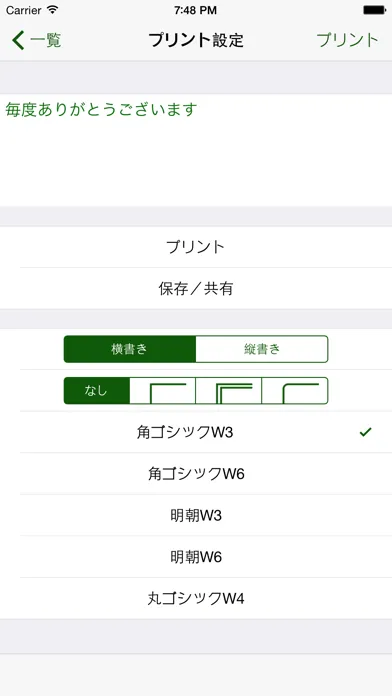Choose なし frame option
392x696 pixels.
click(x=97, y=391)
